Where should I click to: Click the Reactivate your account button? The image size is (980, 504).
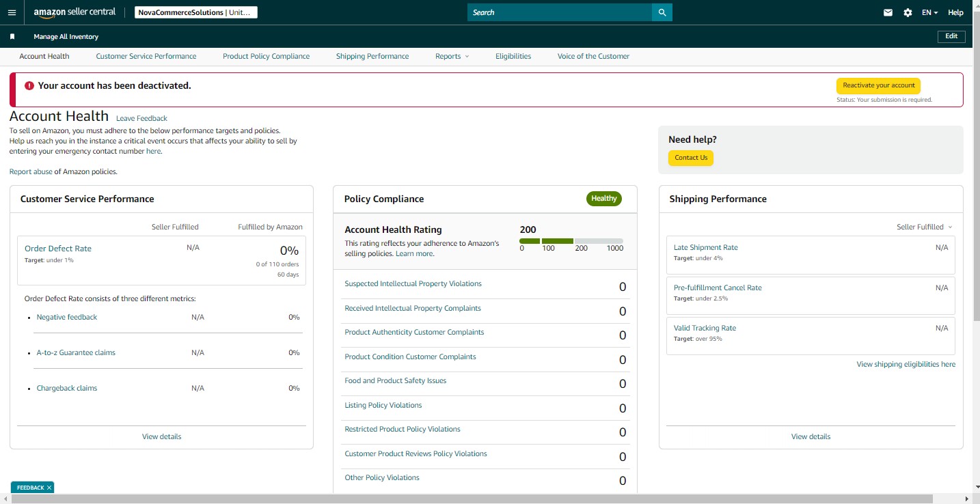(x=879, y=86)
